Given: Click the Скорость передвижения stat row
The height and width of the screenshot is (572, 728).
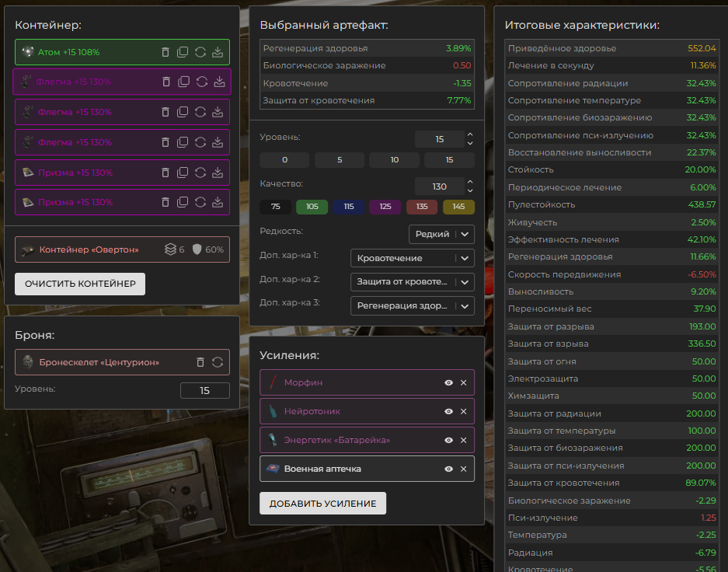Looking at the screenshot, I should tap(612, 274).
